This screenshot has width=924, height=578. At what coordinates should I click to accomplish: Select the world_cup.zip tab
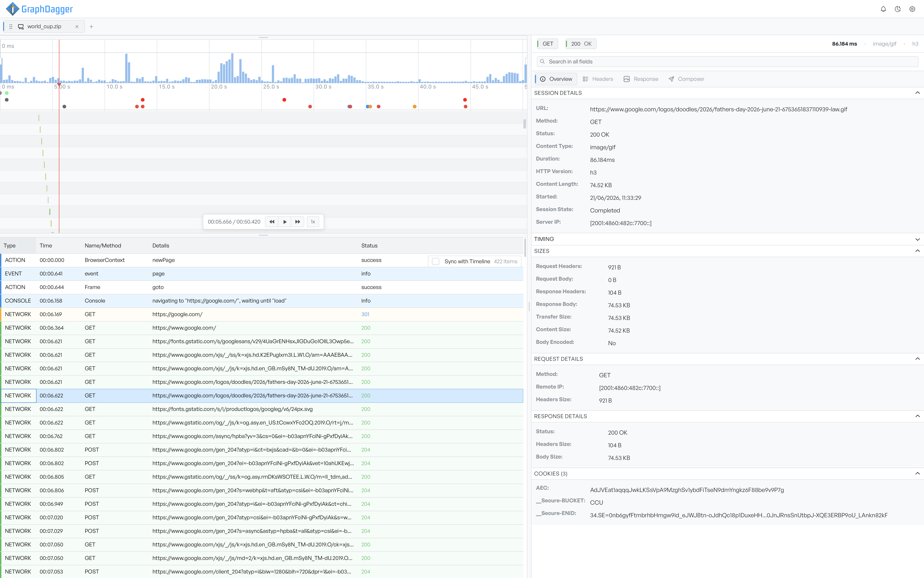click(44, 27)
